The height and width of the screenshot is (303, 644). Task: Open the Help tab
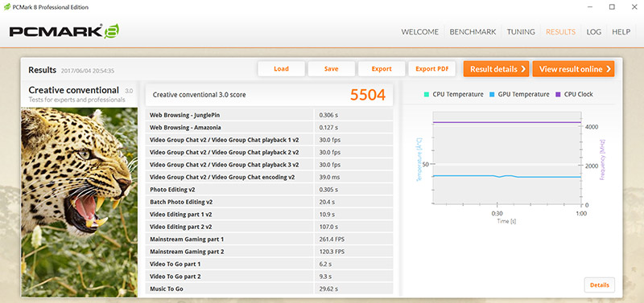[x=621, y=31]
